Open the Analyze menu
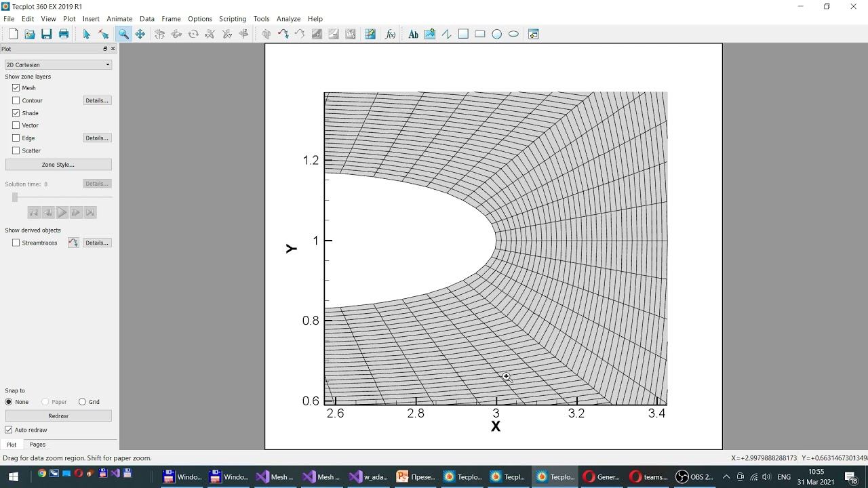The image size is (868, 488). point(288,19)
